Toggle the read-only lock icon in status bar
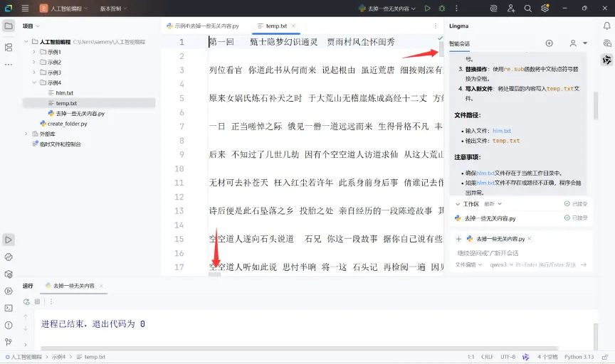The height and width of the screenshot is (364, 615). point(605,357)
